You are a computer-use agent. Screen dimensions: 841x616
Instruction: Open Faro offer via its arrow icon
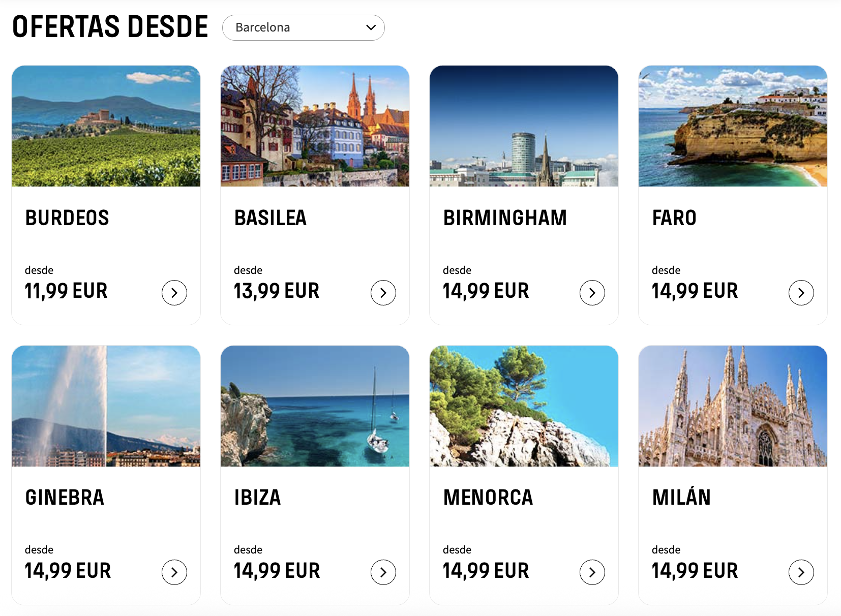[x=801, y=293]
